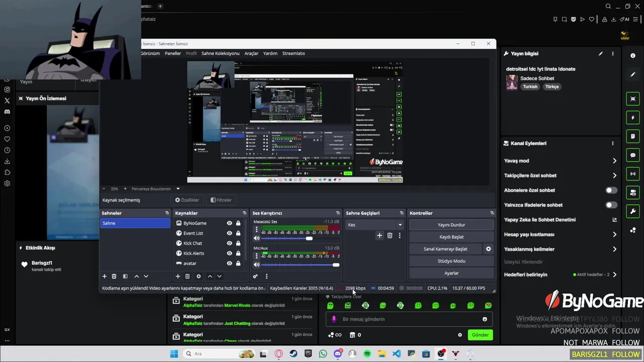644x362 pixels.
Task: Open Yardım menu in OBS
Action: click(x=270, y=53)
